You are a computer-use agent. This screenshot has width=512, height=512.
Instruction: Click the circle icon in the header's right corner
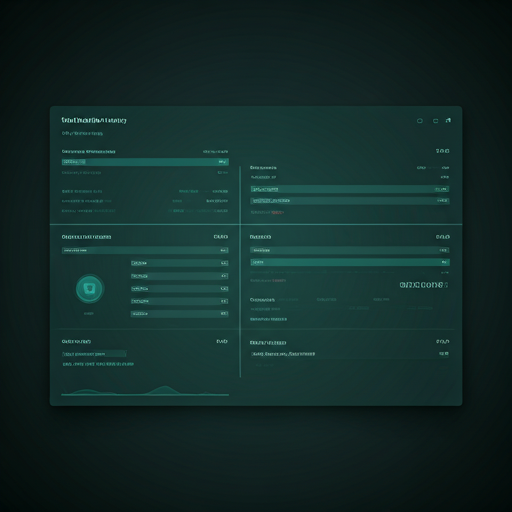pyautogui.click(x=420, y=121)
